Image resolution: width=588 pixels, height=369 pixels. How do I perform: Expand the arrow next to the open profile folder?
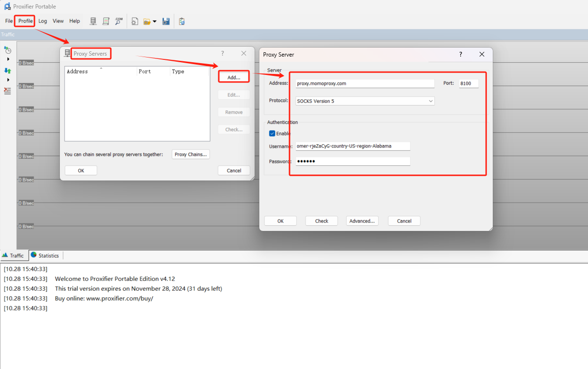[155, 21]
